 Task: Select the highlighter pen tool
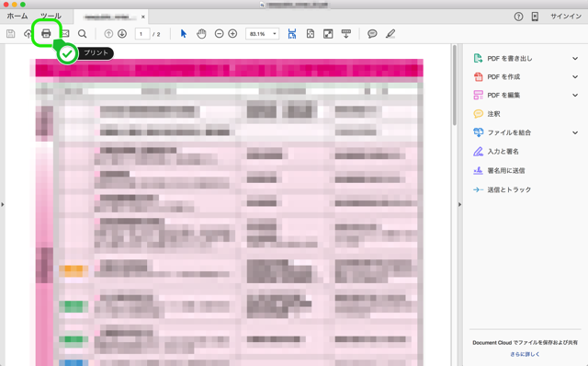(x=390, y=34)
